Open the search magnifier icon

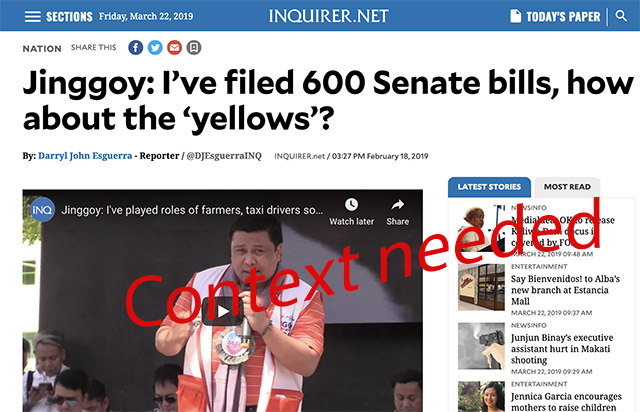pos(621,16)
